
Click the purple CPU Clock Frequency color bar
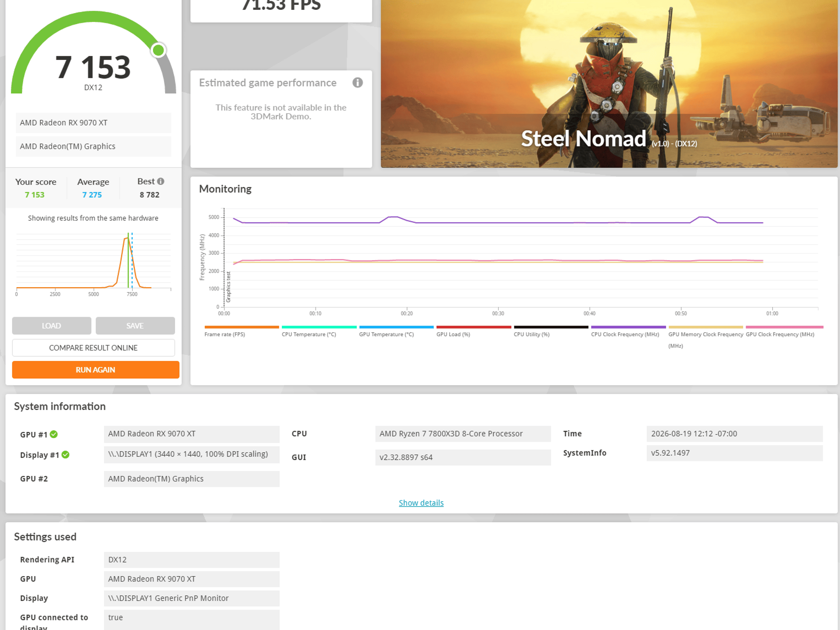628,327
